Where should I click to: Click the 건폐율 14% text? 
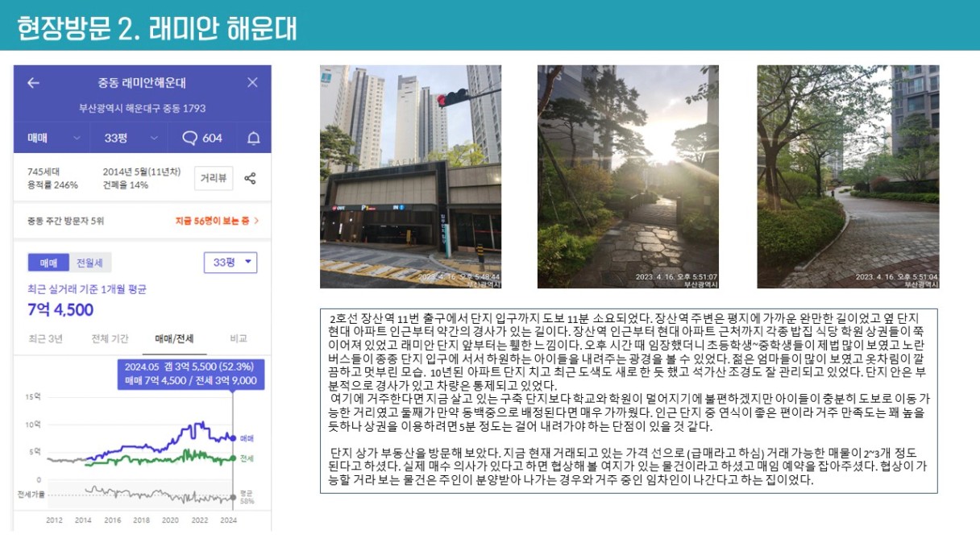click(126, 184)
